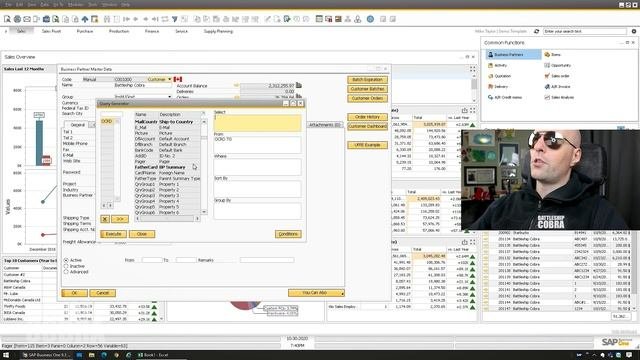Click the Export to Excel toolbar icon
The image size is (640, 360).
pyautogui.click(x=56, y=19)
